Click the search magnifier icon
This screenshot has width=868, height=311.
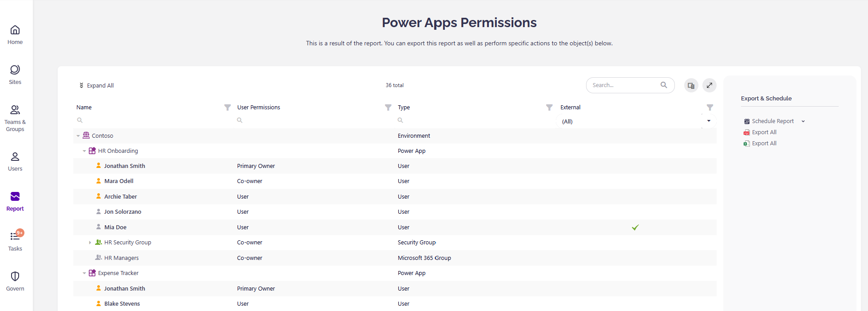pyautogui.click(x=664, y=85)
